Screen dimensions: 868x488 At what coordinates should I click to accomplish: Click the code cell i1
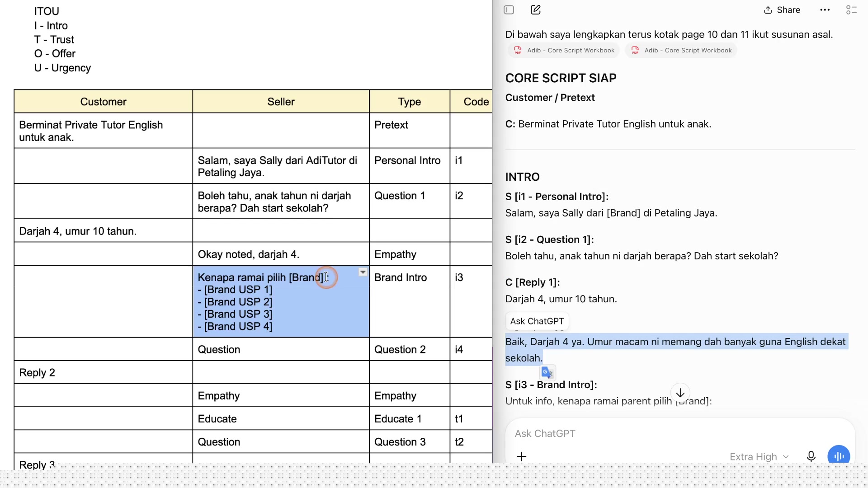[x=471, y=166]
